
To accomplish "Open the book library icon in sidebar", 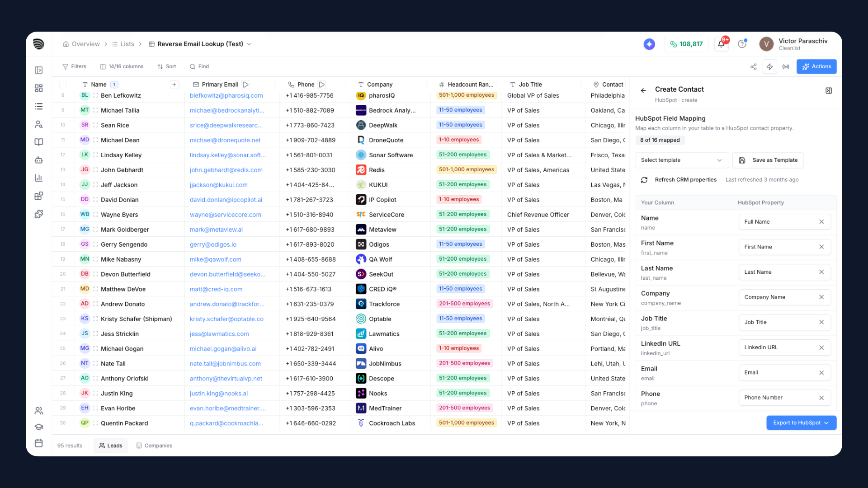I will pos(39,142).
